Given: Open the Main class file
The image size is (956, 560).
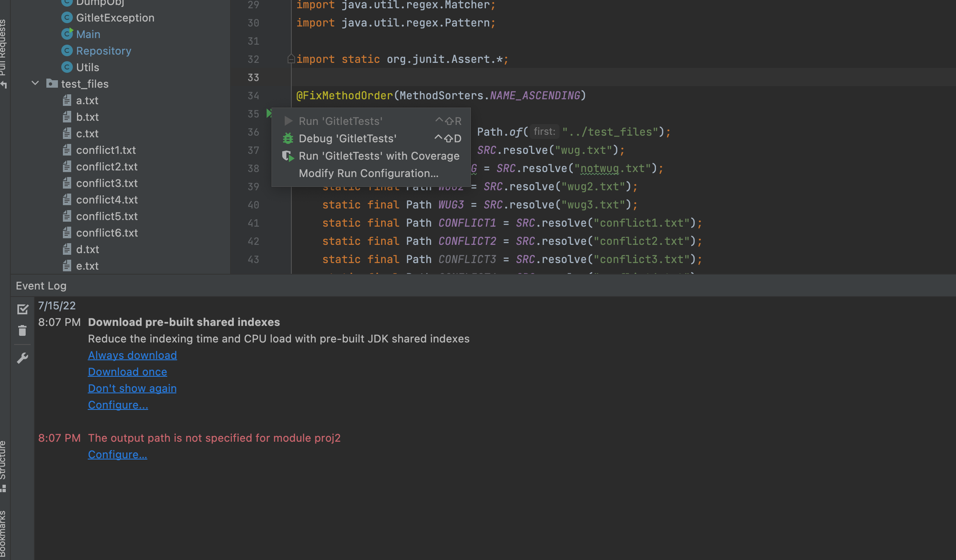Looking at the screenshot, I should [88, 34].
